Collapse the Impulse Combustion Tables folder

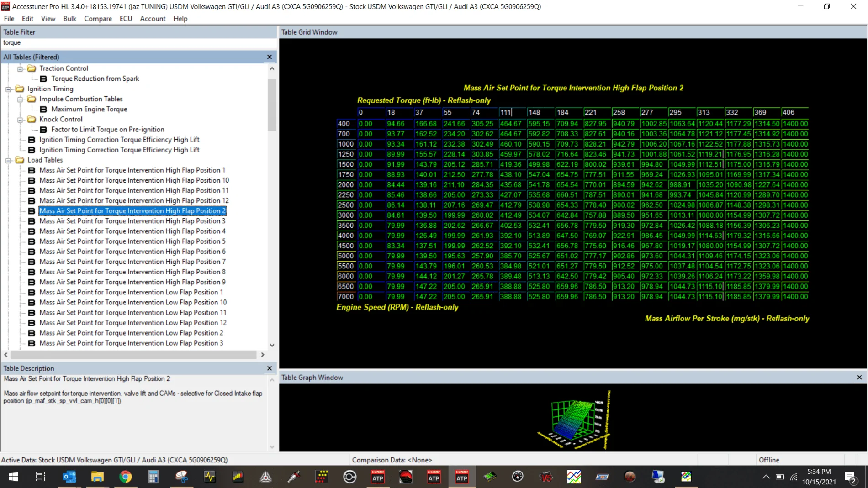point(20,99)
